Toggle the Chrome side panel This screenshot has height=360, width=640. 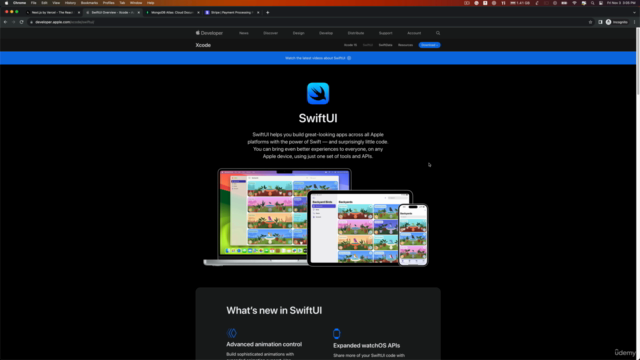click(x=600, y=22)
